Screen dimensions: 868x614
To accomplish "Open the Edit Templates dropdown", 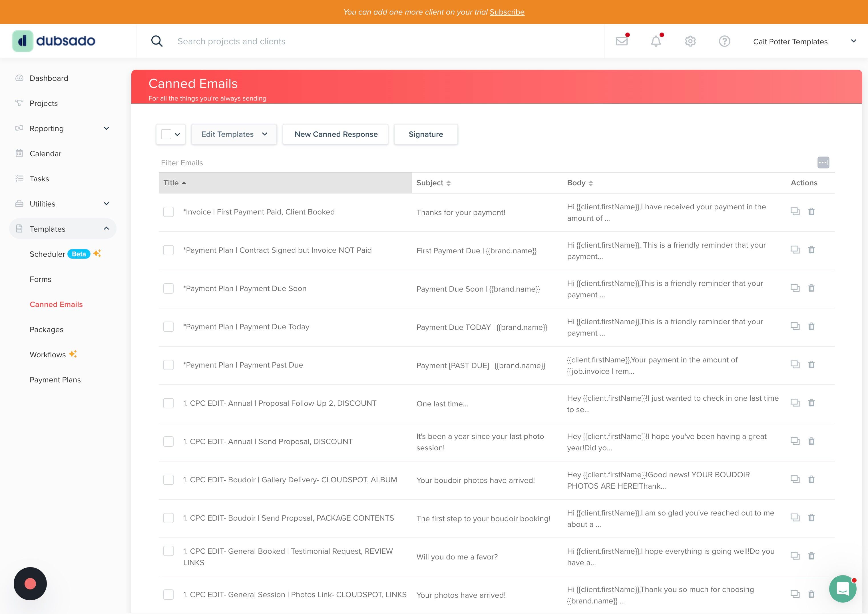I will coord(234,134).
